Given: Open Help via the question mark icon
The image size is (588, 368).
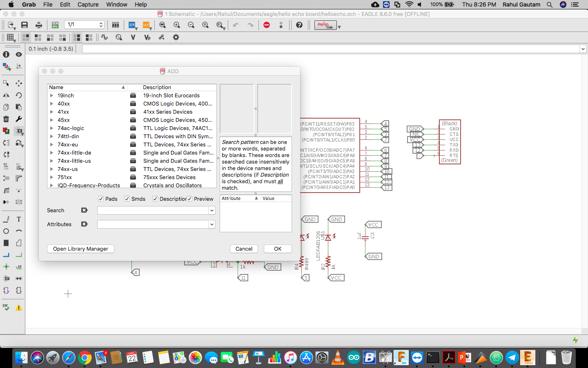Looking at the screenshot, I should click(x=299, y=25).
